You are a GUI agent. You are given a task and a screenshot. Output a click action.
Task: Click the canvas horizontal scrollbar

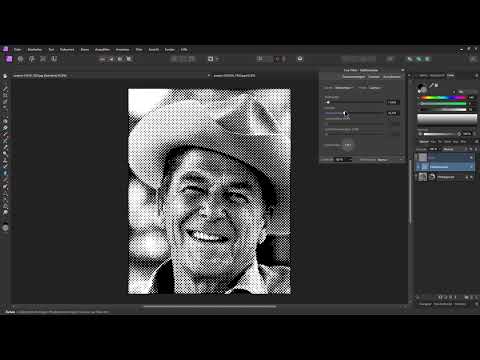pyautogui.click(x=210, y=306)
